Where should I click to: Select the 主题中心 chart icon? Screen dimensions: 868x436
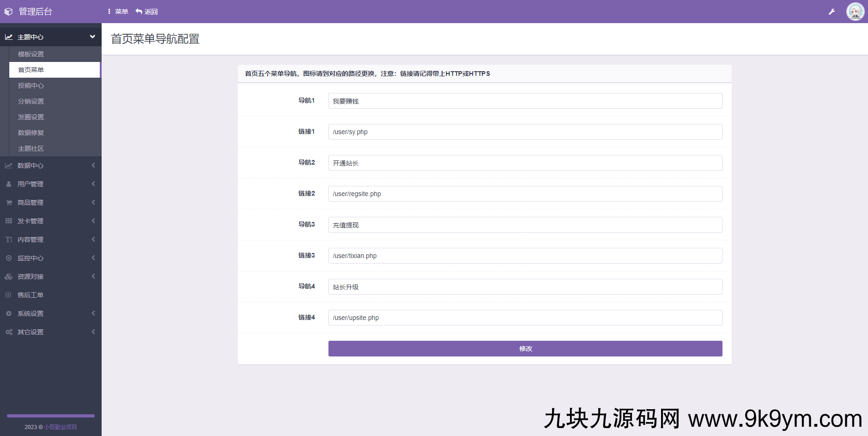9,37
